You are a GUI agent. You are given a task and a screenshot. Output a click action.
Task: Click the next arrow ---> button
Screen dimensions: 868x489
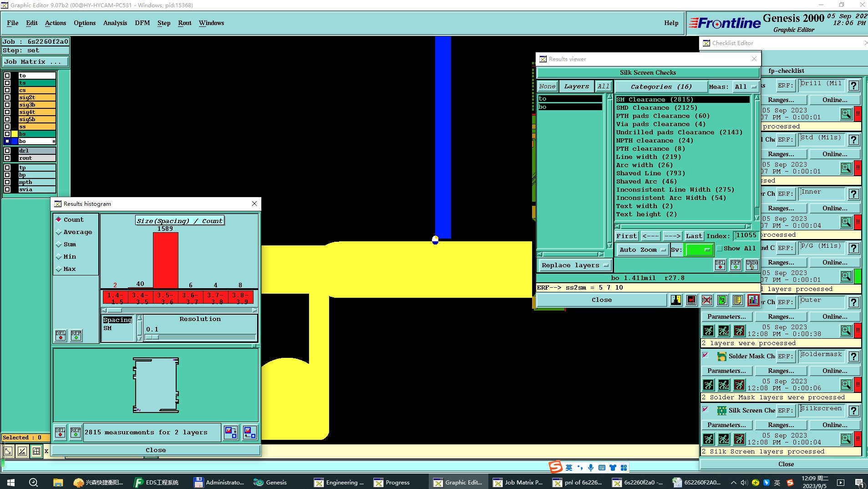672,236
